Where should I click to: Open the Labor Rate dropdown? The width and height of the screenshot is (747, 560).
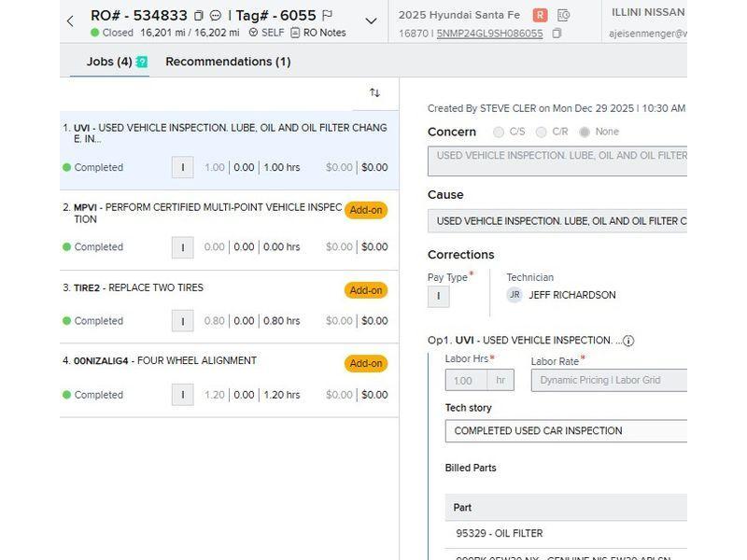pyautogui.click(x=609, y=380)
